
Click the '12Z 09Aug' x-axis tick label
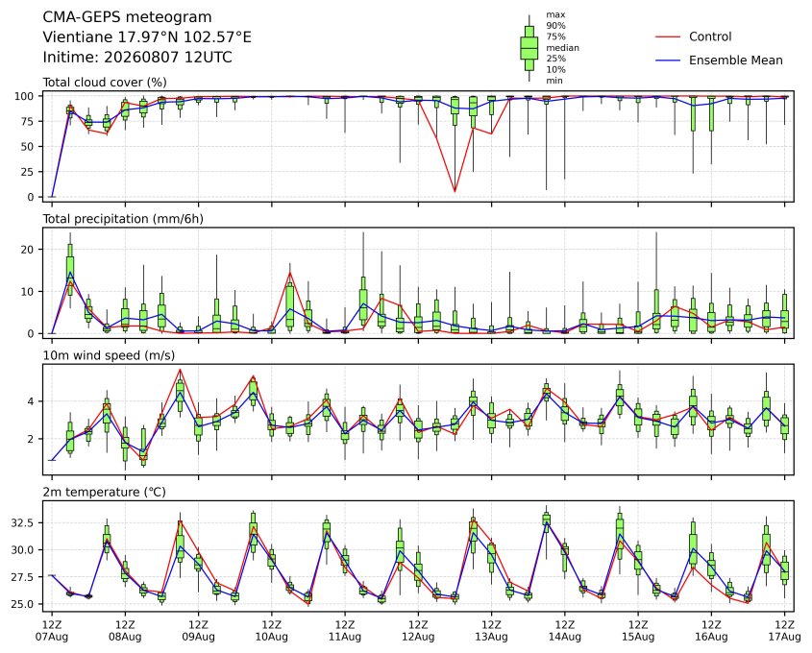tap(198, 631)
